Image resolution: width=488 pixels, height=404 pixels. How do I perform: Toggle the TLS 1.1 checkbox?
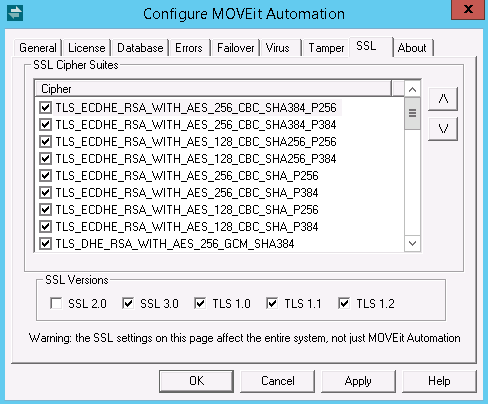(x=272, y=303)
